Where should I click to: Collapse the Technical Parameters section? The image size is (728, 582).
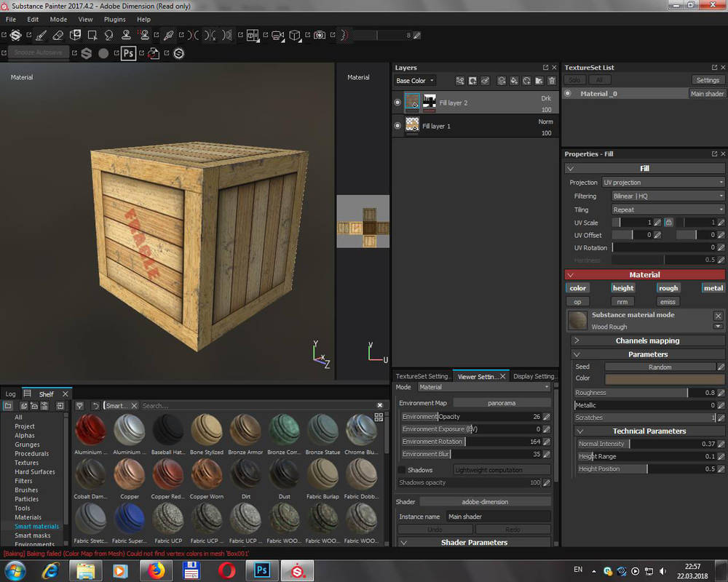pyautogui.click(x=649, y=431)
